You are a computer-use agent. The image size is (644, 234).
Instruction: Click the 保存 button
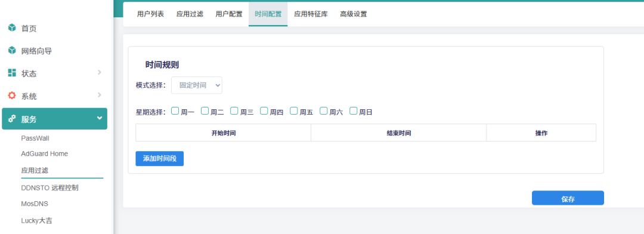tap(568, 198)
